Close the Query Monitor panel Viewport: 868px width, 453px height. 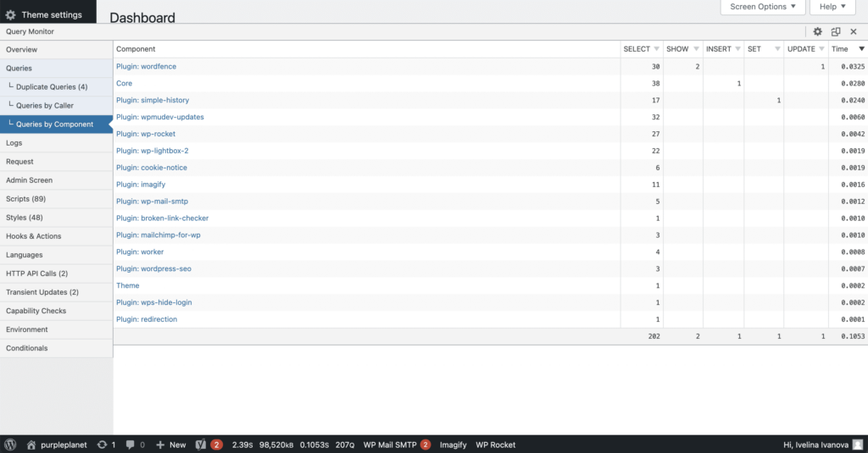point(854,31)
